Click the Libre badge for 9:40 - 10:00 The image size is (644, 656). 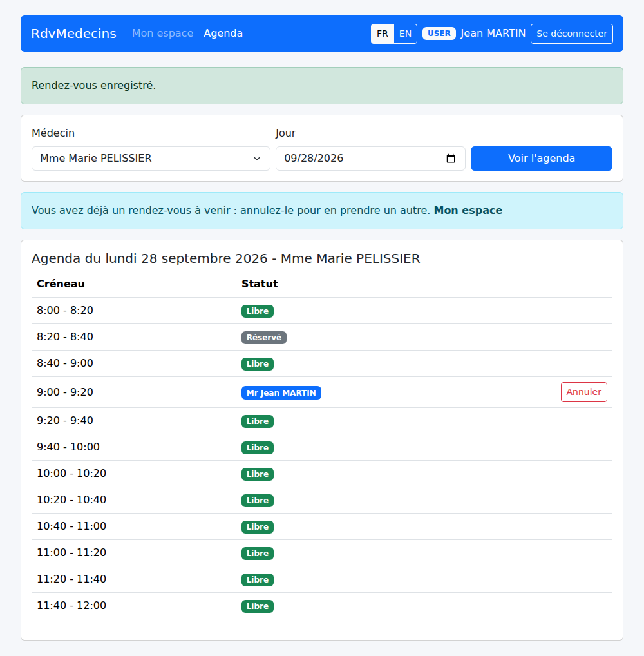click(x=258, y=448)
